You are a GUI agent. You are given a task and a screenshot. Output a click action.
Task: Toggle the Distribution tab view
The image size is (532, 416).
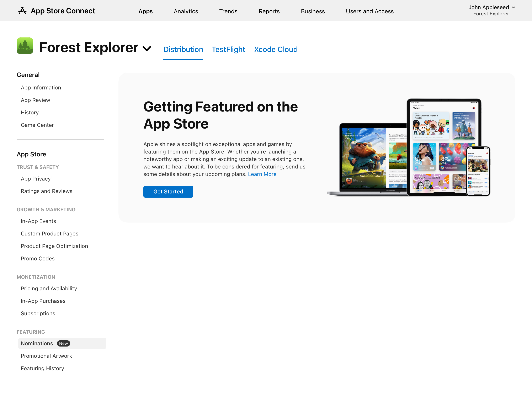(183, 49)
